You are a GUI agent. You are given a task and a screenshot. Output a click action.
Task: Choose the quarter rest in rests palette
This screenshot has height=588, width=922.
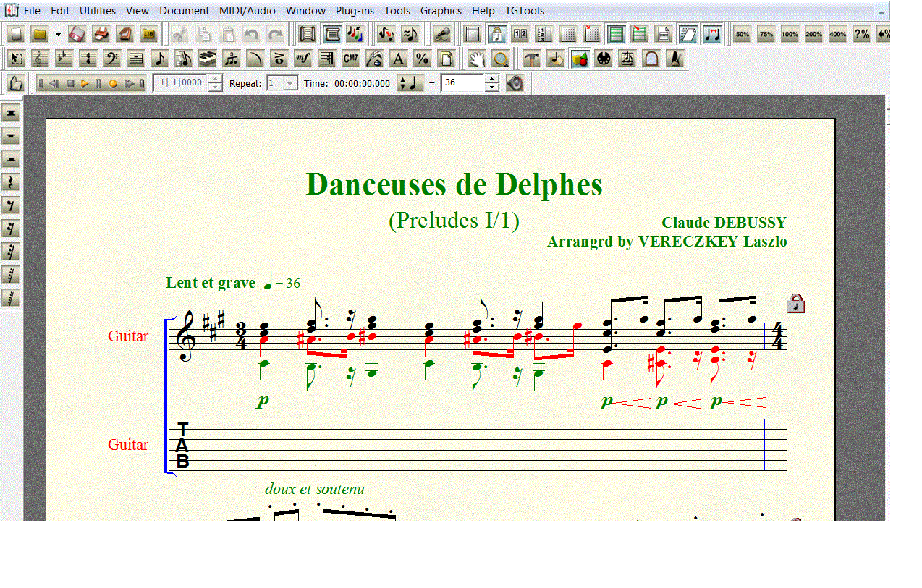11,182
